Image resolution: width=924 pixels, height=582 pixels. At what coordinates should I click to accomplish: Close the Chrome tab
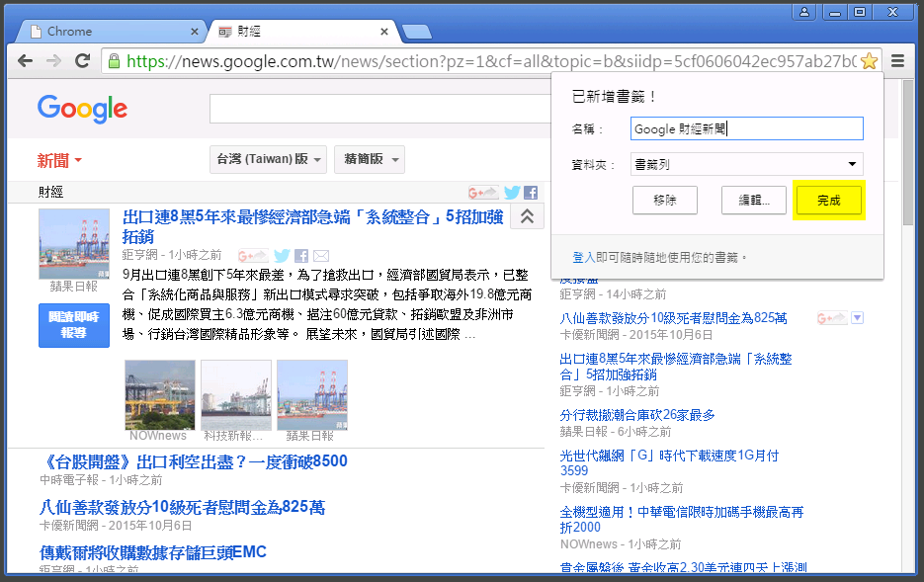point(195,32)
